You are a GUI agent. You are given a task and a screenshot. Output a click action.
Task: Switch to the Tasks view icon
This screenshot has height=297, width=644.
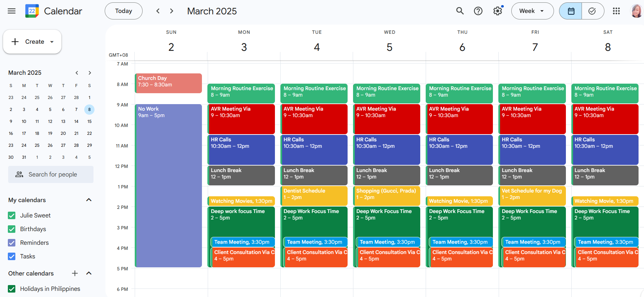coord(592,11)
